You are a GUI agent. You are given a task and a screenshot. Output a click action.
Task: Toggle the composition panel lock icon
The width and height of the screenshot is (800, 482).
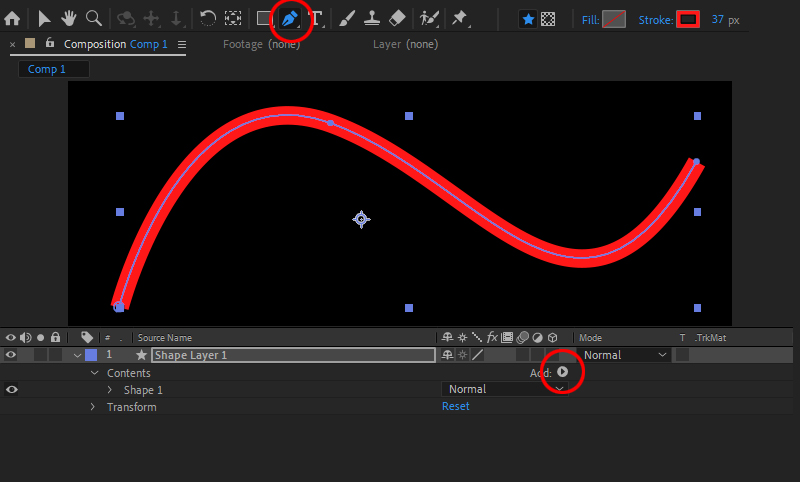click(50, 44)
